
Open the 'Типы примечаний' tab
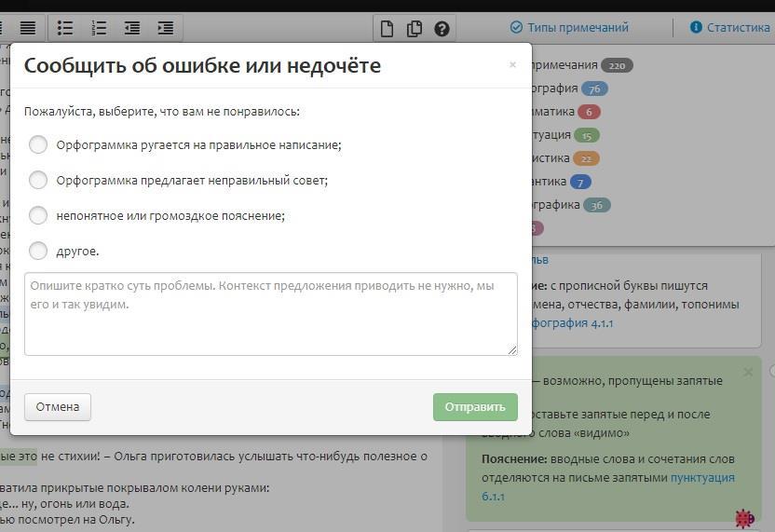[569, 27]
